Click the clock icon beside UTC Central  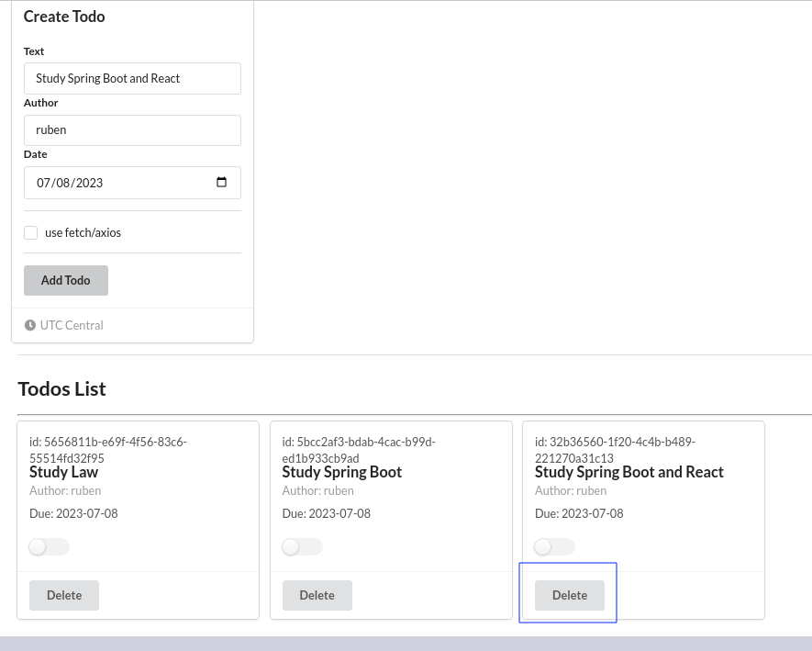[x=30, y=325]
